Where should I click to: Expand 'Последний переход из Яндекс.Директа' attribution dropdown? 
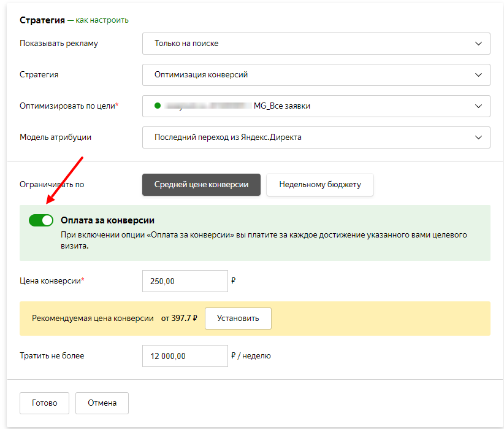307,137
